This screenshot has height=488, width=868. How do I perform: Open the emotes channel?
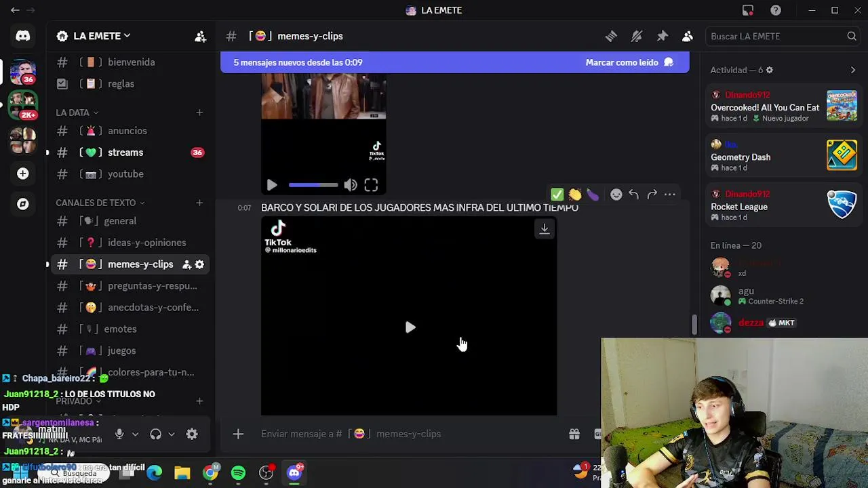click(x=130, y=329)
